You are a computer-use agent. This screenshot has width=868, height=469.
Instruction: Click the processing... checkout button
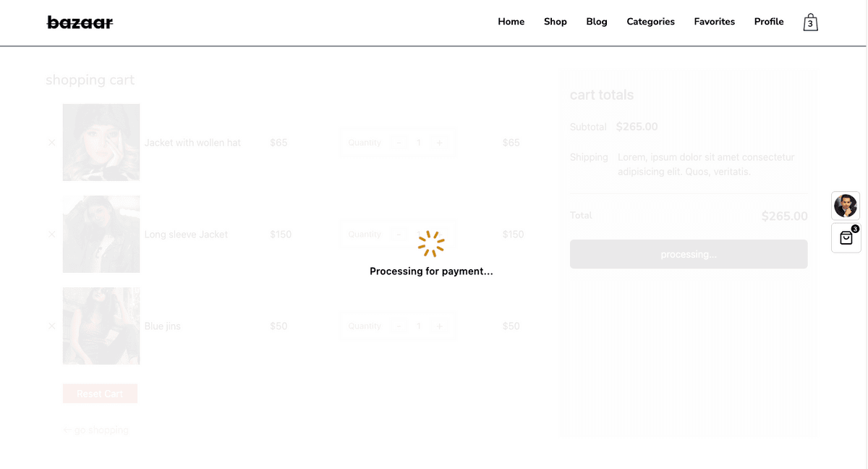688,254
